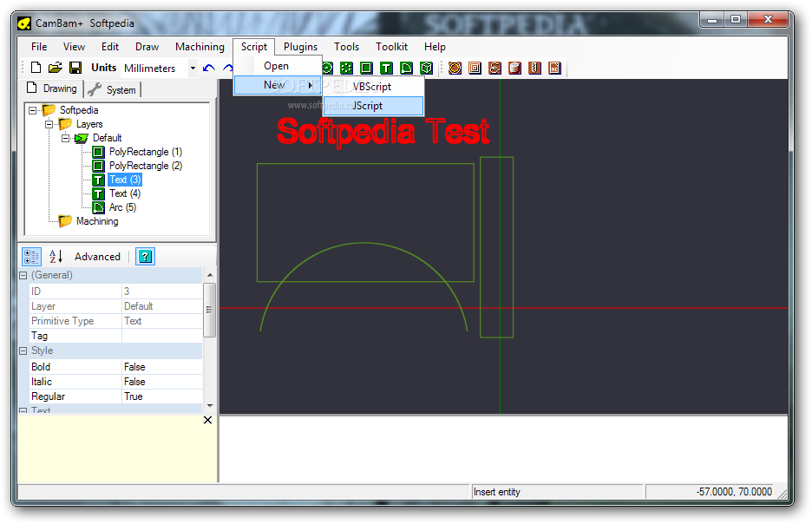Click the Script menu header
The height and width of the screenshot is (524, 812).
click(x=253, y=47)
